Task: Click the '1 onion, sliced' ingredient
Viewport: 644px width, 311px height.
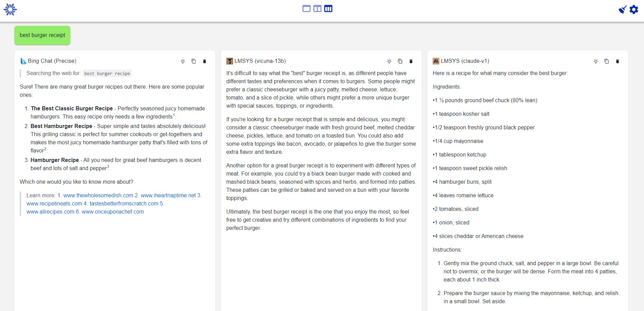Action: coord(451,222)
